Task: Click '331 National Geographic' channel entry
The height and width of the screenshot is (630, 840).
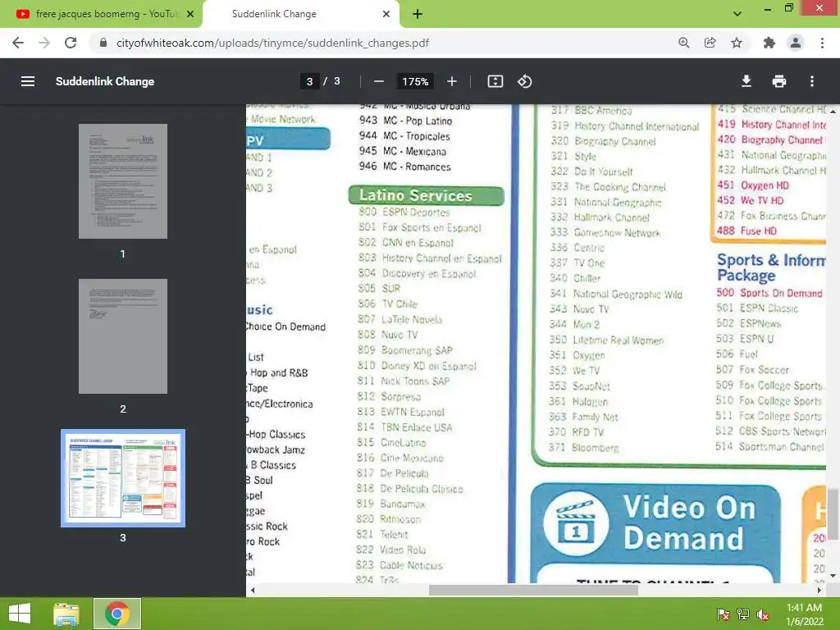Action: [606, 202]
